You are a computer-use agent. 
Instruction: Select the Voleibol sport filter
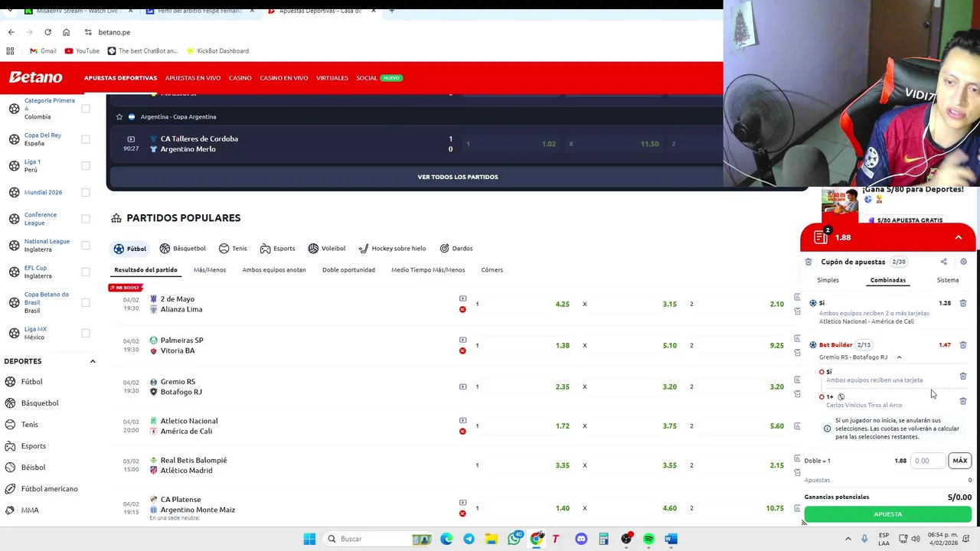point(327,249)
